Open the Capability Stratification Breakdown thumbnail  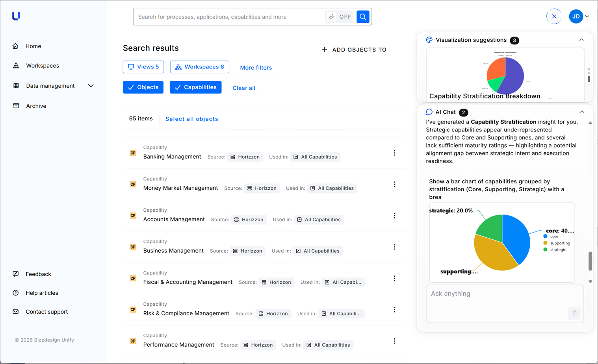(505, 75)
